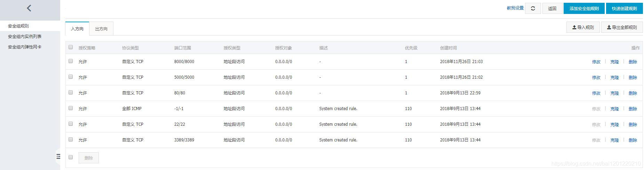Check the box for port 8000/8000 rule

(x=71, y=61)
